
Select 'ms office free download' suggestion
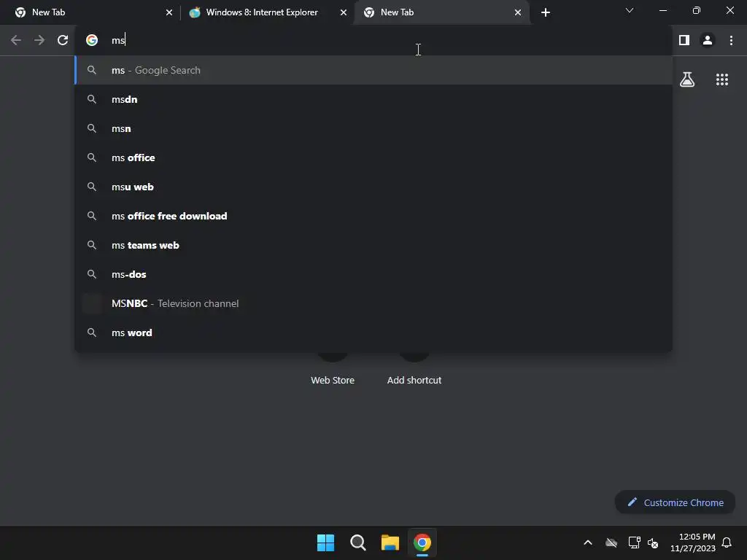373,216
